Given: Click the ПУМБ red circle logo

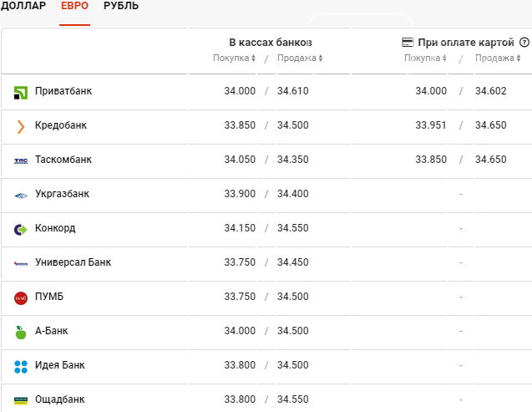Looking at the screenshot, I should (21, 298).
